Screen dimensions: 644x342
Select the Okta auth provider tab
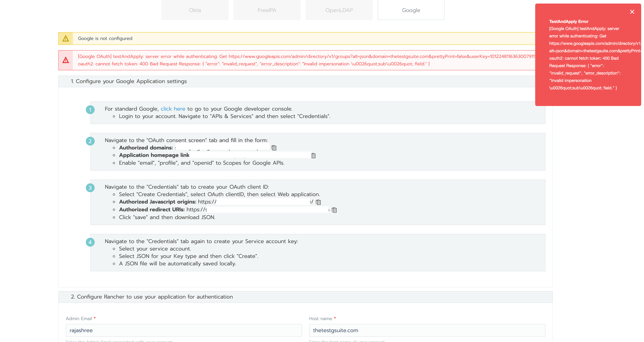[x=195, y=10]
